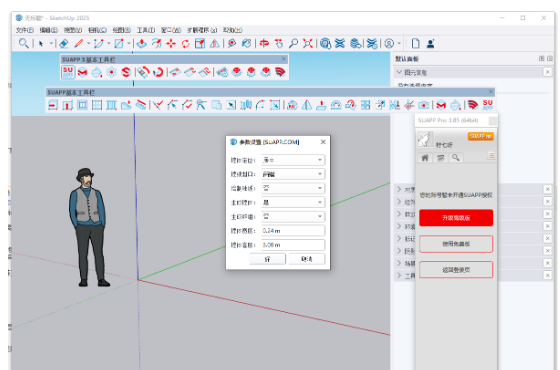Click the 好 button in dialog

click(x=268, y=259)
